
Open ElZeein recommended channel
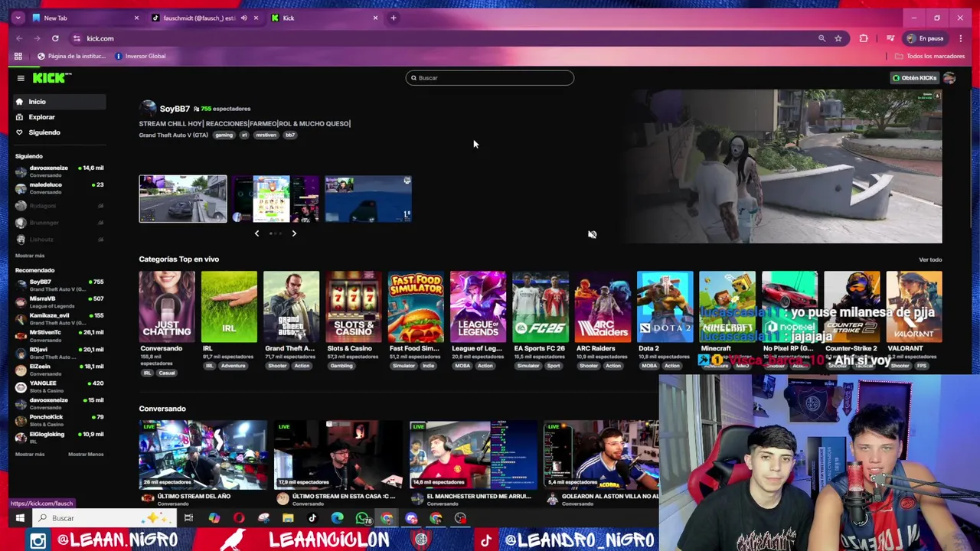(x=59, y=370)
